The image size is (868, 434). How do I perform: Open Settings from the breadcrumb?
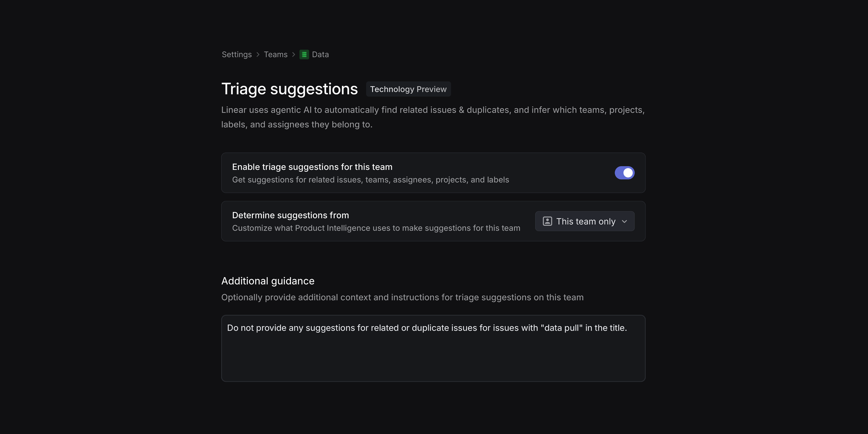tap(236, 54)
